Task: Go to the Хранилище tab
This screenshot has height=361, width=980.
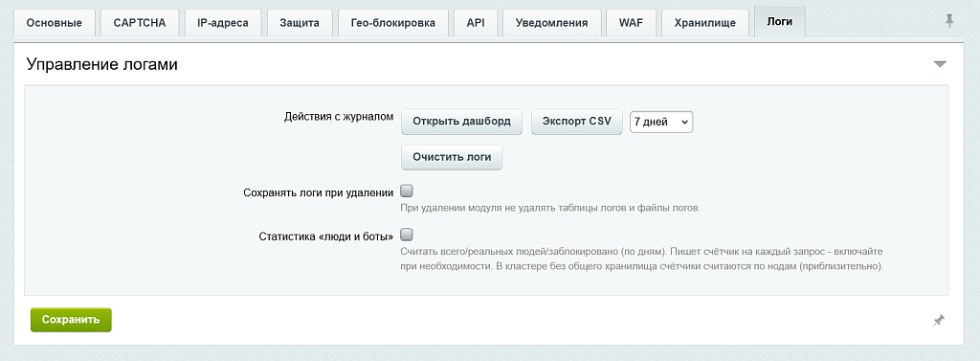Action: point(705,23)
